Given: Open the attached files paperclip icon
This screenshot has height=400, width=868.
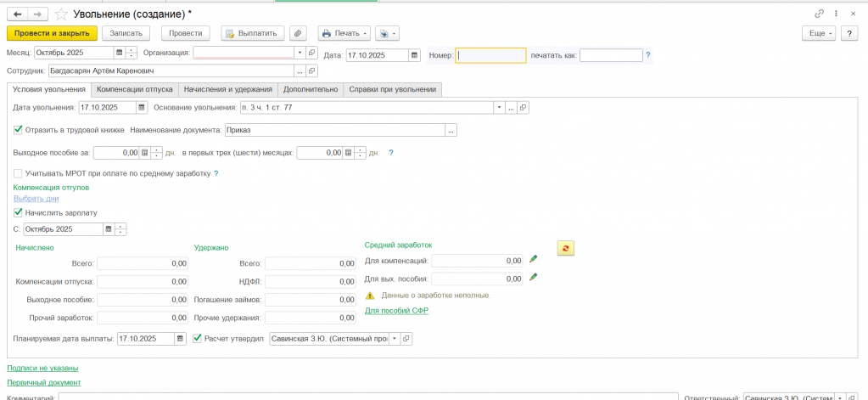Looking at the screenshot, I should [x=297, y=33].
